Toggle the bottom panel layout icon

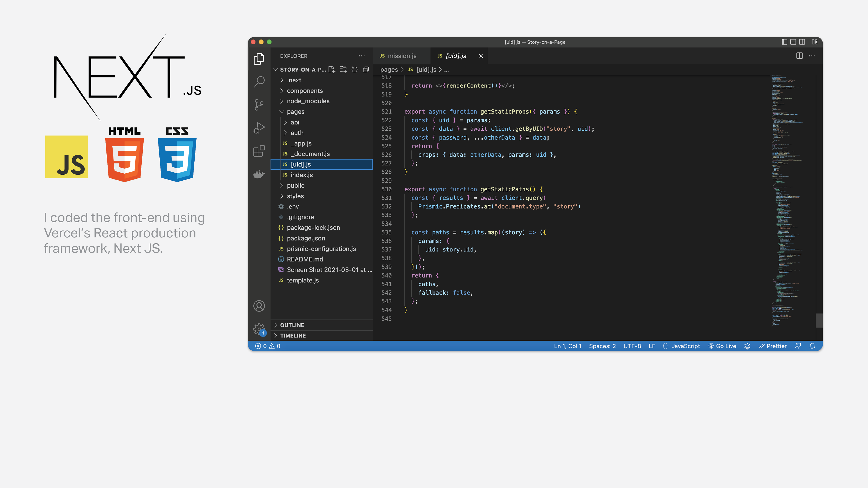pyautogui.click(x=793, y=42)
